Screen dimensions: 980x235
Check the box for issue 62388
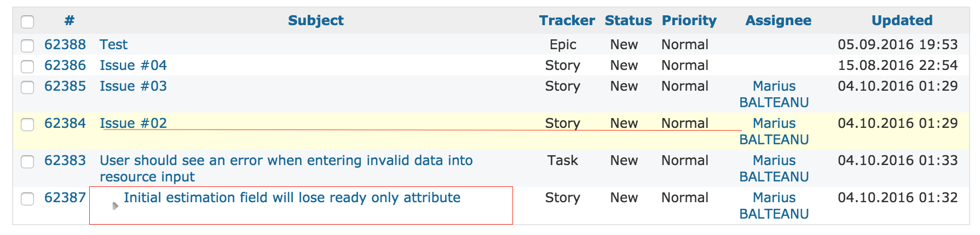(27, 46)
